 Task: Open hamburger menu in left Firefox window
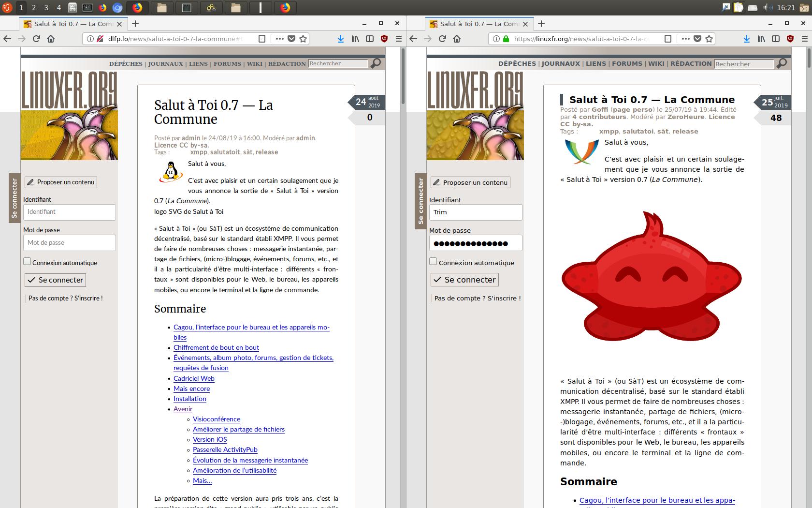[x=399, y=39]
